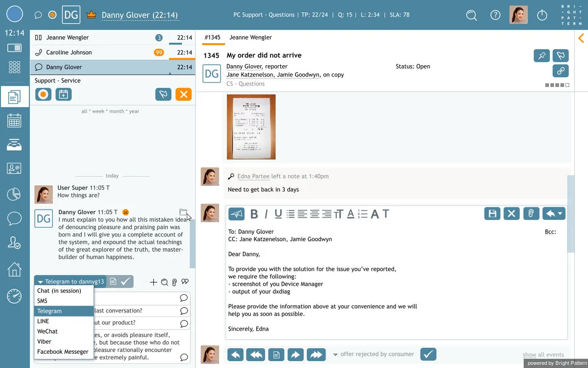Open the cases documents sidebar section

[14, 97]
